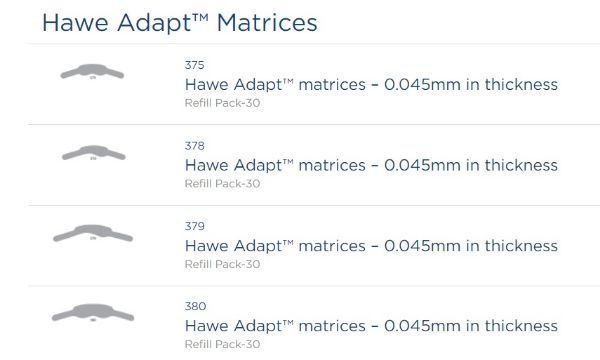
Task: Click the trademark symbol in the heading
Action: 200,17
